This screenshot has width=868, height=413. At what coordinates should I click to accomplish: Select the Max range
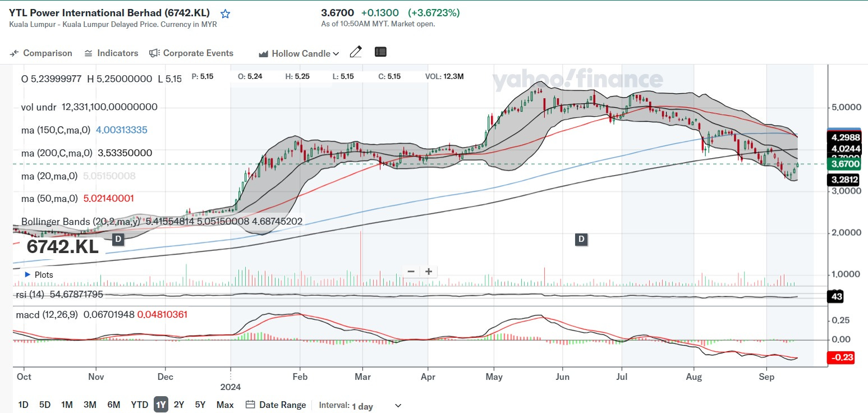pos(225,405)
